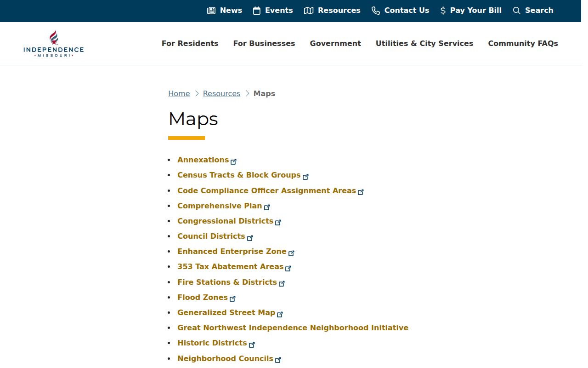Screen dimensions: 588x368
Task: Click external link icon next to Fire Stations & Districts
Action: (x=282, y=284)
